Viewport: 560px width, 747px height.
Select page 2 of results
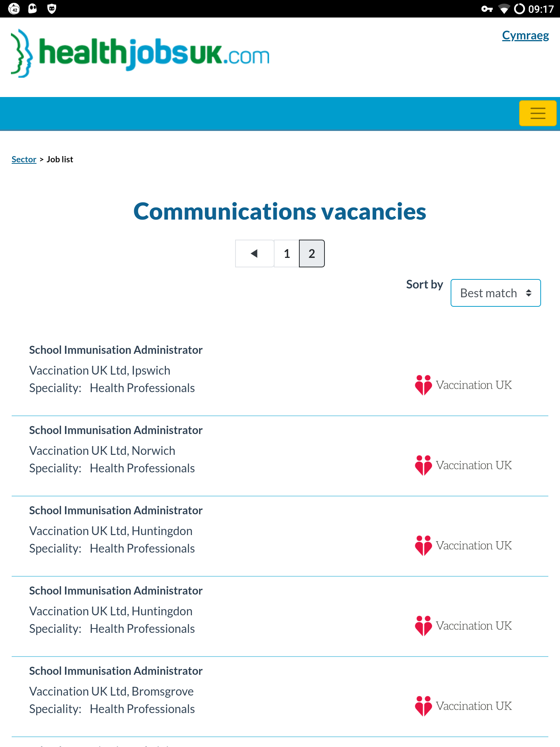(312, 253)
